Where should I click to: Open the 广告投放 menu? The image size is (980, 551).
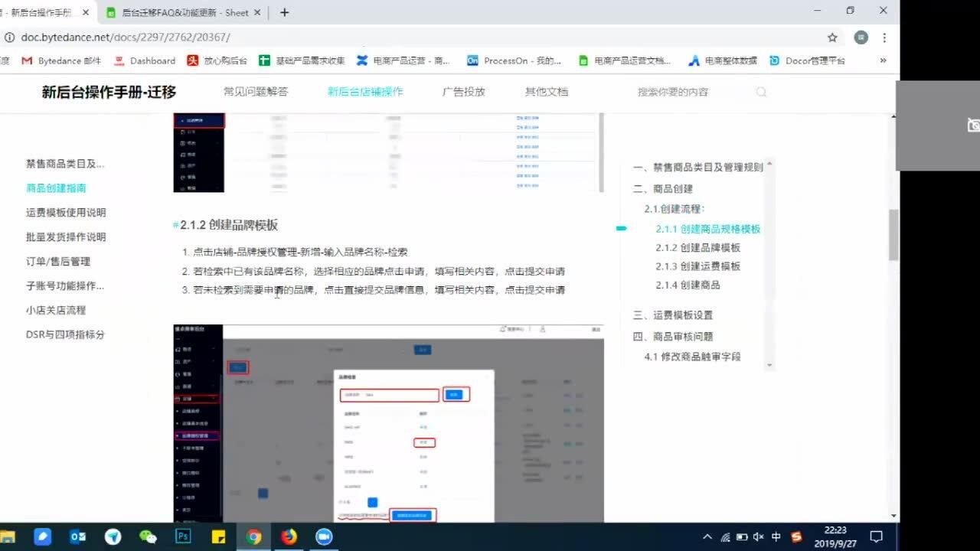point(463,92)
